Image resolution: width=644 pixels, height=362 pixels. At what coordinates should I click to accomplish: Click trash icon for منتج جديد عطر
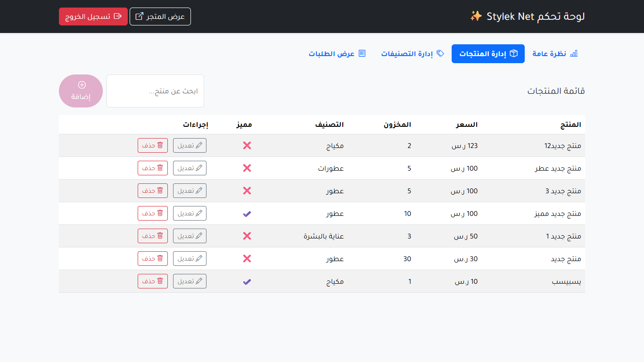[160, 168]
